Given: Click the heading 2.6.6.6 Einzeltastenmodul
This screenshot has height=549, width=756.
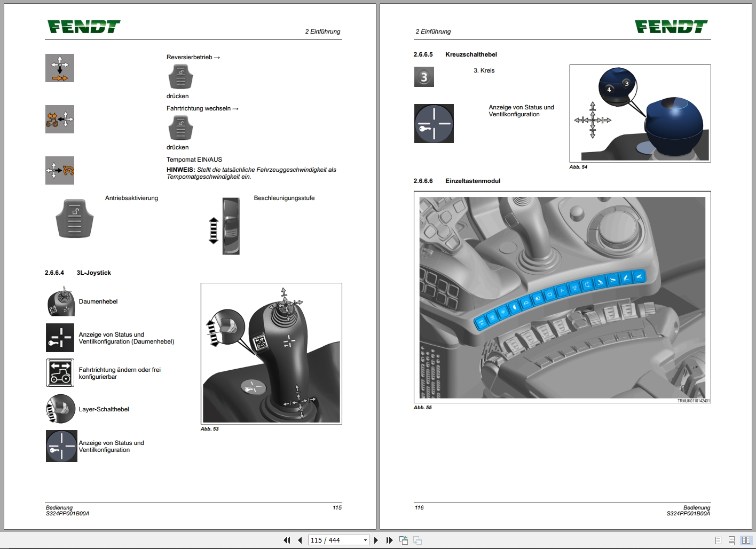Looking at the screenshot, I should pyautogui.click(x=457, y=181).
